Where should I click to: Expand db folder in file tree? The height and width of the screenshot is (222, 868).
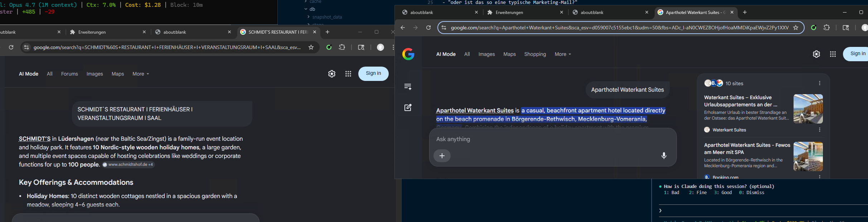[310, 9]
